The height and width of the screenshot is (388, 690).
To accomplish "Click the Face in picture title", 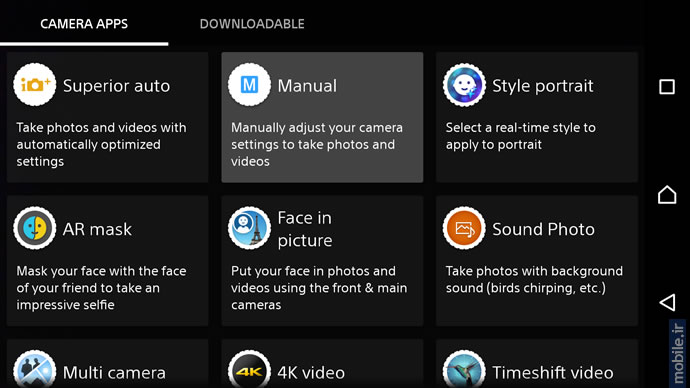I will [305, 229].
